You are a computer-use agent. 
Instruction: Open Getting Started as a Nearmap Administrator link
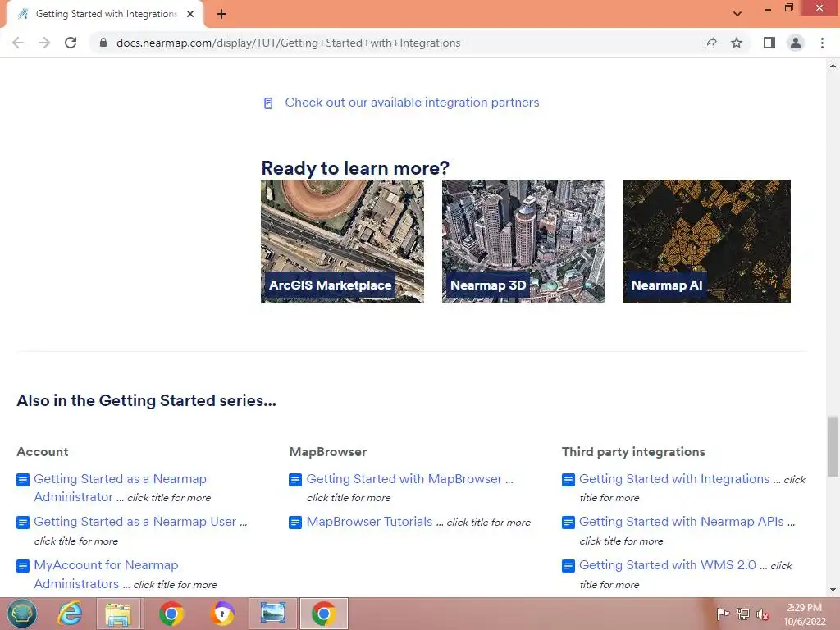(120, 487)
